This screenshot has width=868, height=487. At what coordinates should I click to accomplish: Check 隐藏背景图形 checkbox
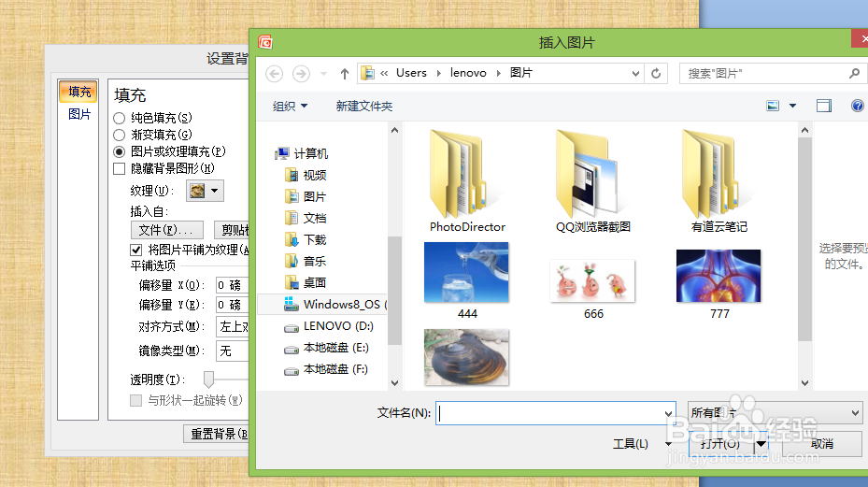pyautogui.click(x=119, y=168)
